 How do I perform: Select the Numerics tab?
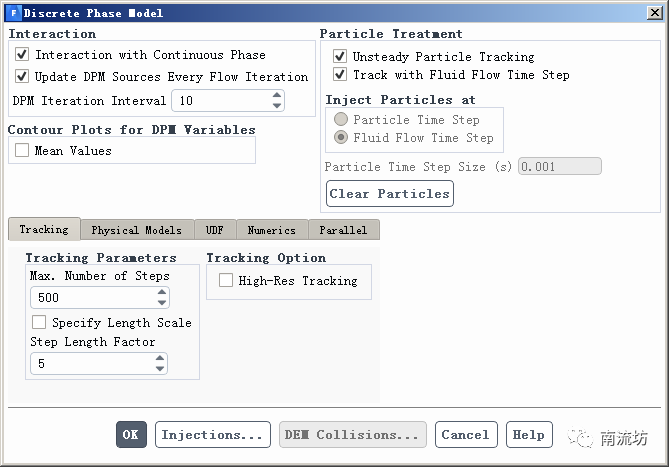[272, 230]
